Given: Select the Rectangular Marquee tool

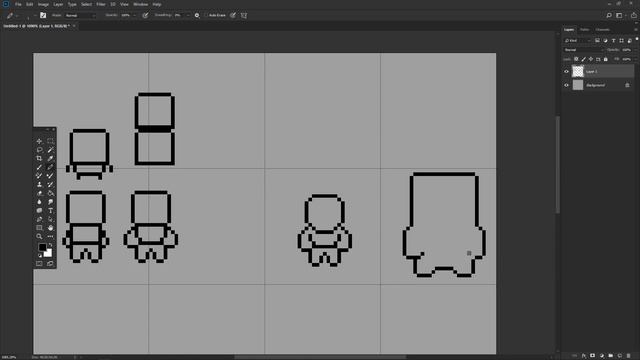Looking at the screenshot, I should 50,141.
